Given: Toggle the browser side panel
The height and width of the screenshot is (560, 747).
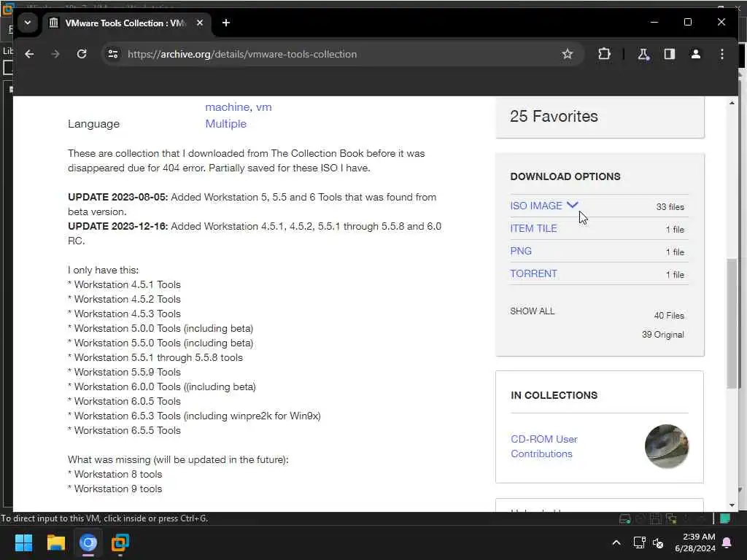Looking at the screenshot, I should click(670, 54).
